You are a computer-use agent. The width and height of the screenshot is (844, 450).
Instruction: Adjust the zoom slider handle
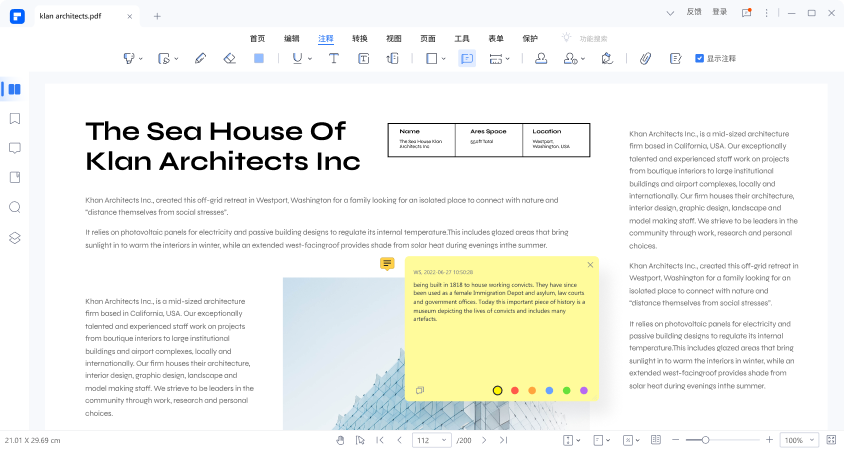(x=705, y=440)
